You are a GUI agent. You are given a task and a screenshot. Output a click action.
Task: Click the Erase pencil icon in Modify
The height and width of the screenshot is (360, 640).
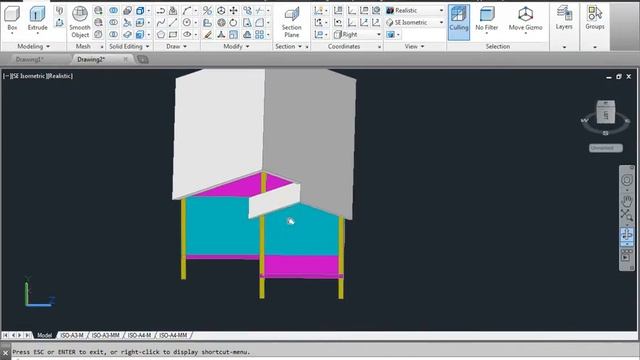pos(208,35)
